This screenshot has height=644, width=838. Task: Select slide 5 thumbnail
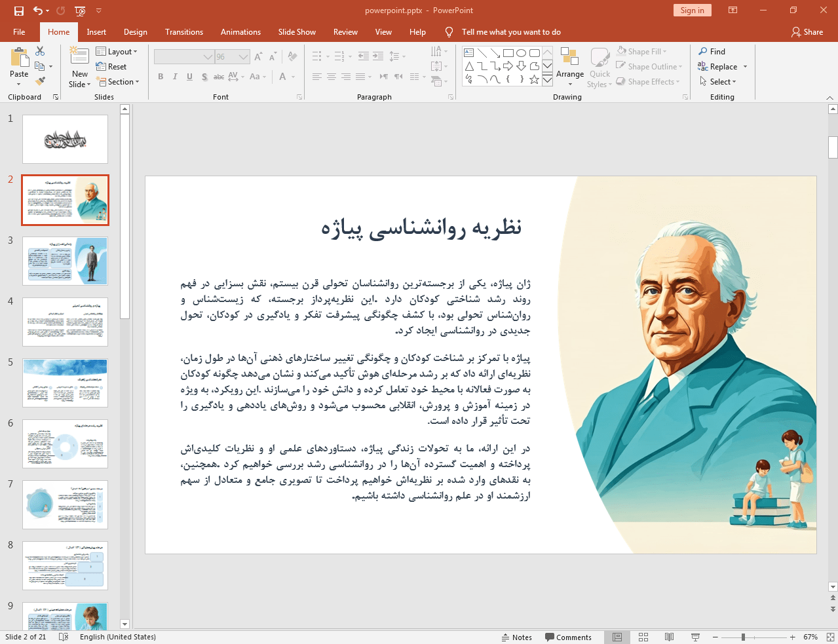pos(65,382)
